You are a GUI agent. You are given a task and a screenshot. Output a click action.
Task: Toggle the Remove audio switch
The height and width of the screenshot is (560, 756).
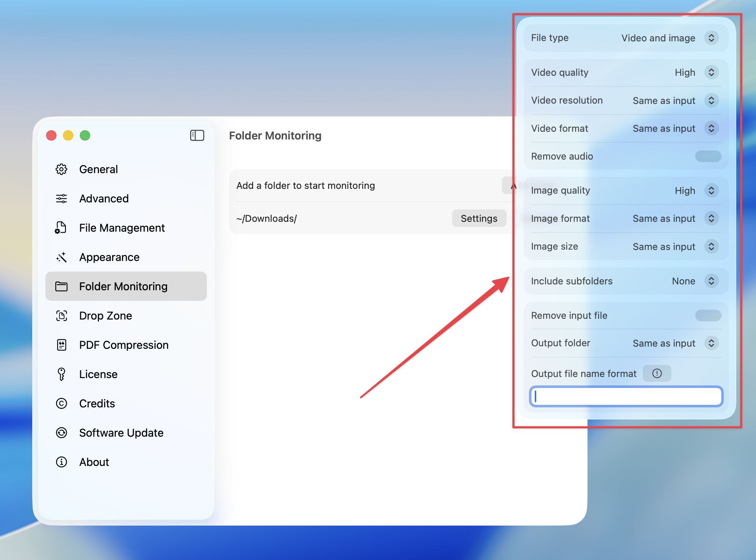point(708,156)
